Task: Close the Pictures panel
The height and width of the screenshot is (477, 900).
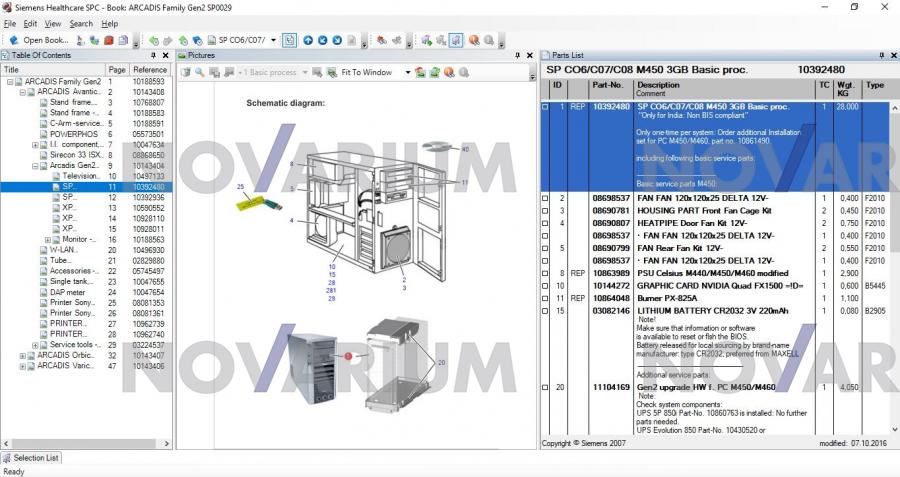Action: [530, 55]
